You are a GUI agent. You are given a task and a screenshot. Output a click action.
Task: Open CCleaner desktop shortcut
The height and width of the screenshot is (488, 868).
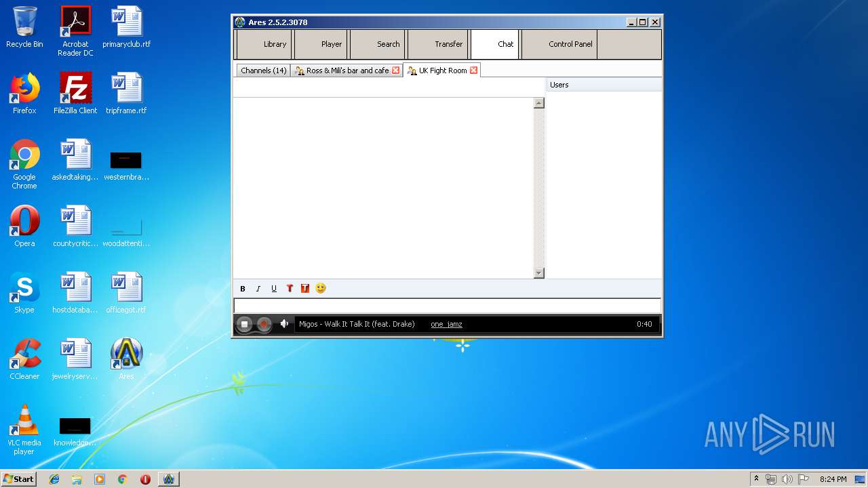click(x=24, y=359)
